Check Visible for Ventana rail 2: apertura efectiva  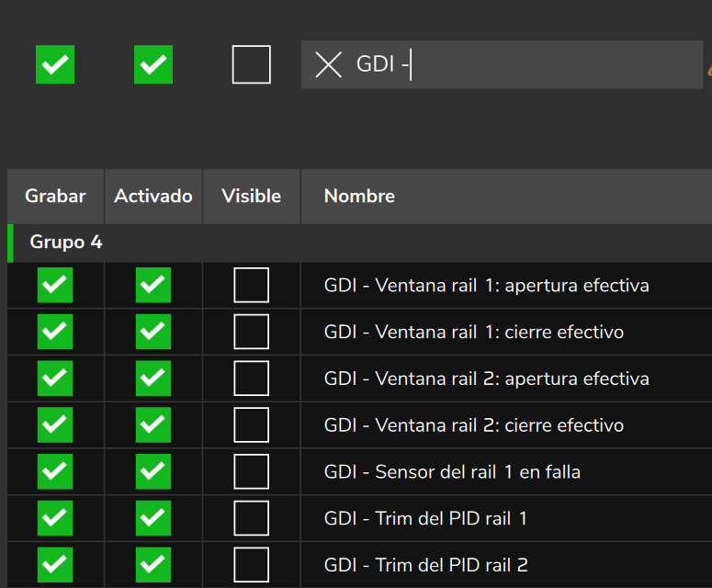click(x=251, y=379)
